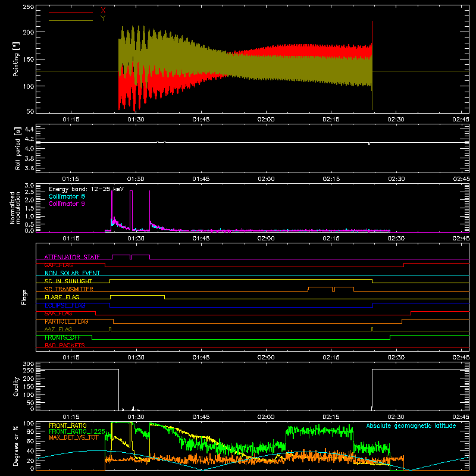Click the FRONT_RATIO legend label
Image resolution: width=476 pixels, height=476 pixels.
coord(68,425)
